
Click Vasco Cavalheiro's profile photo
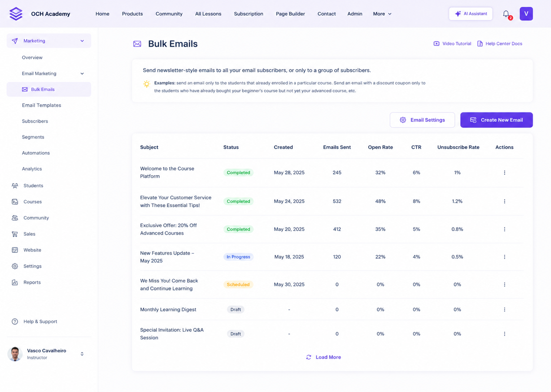tap(15, 354)
